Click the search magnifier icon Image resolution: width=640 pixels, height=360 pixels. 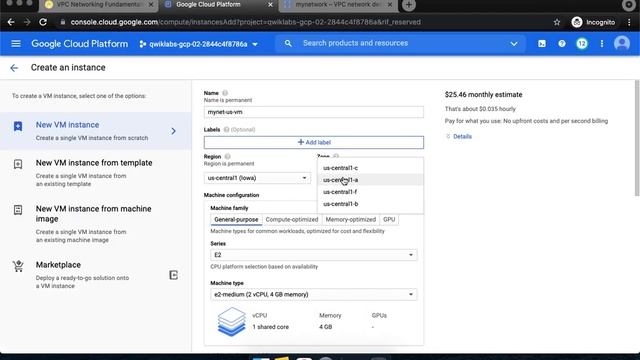click(x=288, y=43)
